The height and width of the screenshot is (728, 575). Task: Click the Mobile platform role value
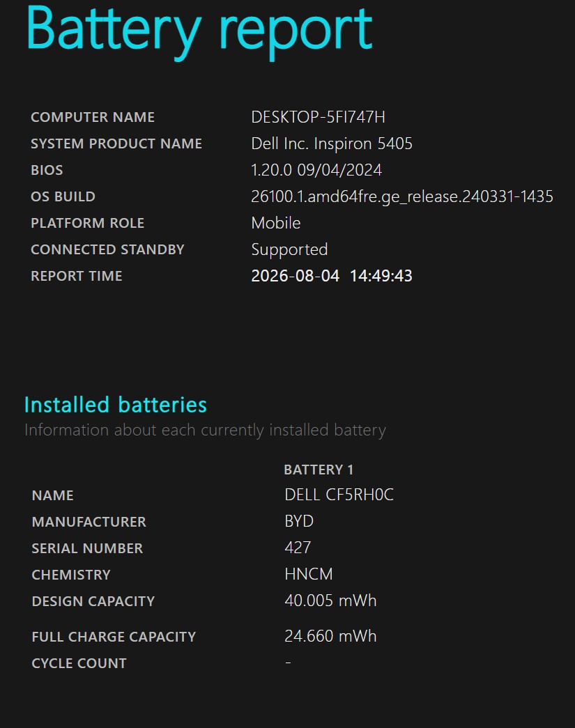(x=276, y=223)
